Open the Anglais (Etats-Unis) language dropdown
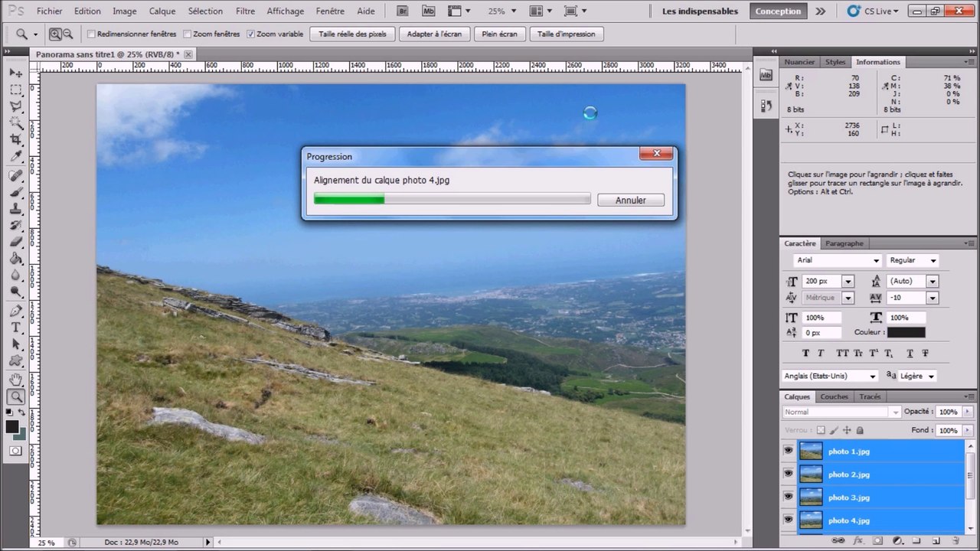The width and height of the screenshot is (980, 551). tap(872, 377)
